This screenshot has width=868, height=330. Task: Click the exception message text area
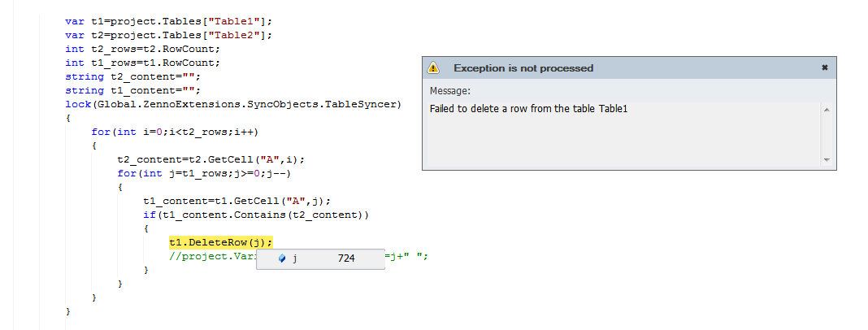click(x=624, y=133)
